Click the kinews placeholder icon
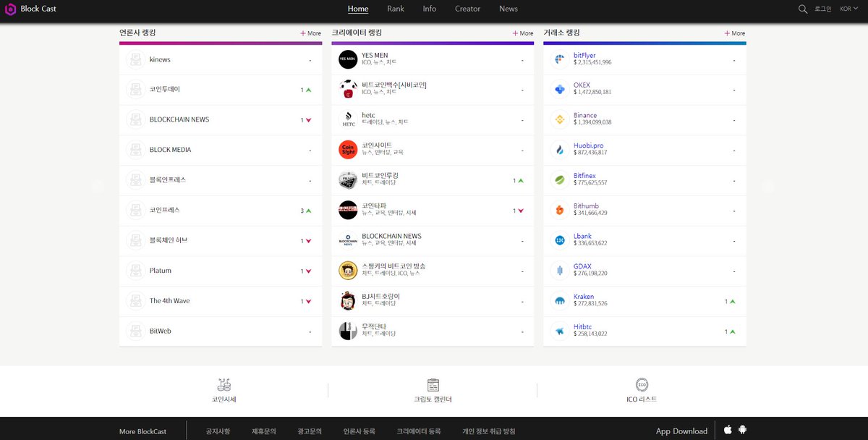 [135, 59]
